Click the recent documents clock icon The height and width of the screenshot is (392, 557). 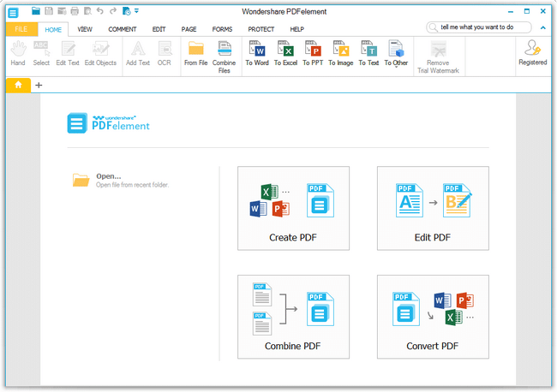click(126, 11)
